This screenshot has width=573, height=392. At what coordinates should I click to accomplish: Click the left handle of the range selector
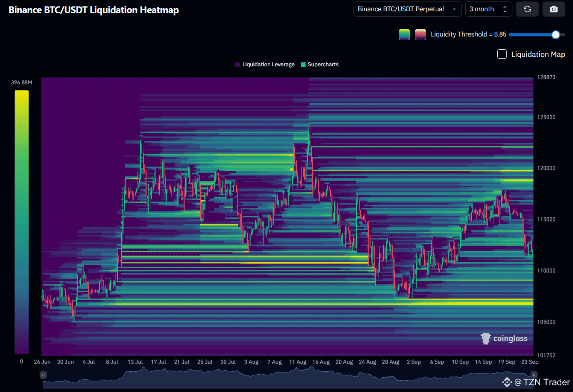tap(43, 375)
